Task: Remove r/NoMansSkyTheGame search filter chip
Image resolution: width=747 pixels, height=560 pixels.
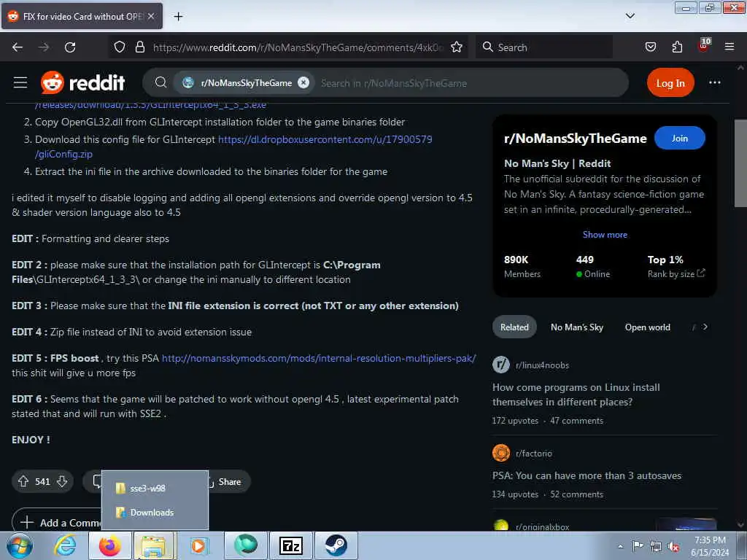Action: (x=303, y=82)
